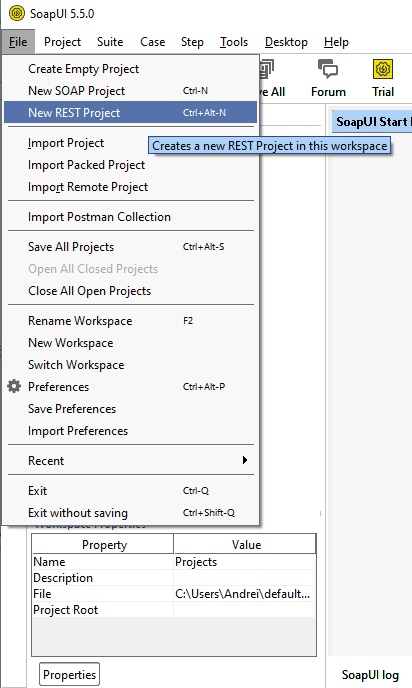This screenshot has height=688, width=412.
Task: Select the File property row
Action: (x=174, y=594)
